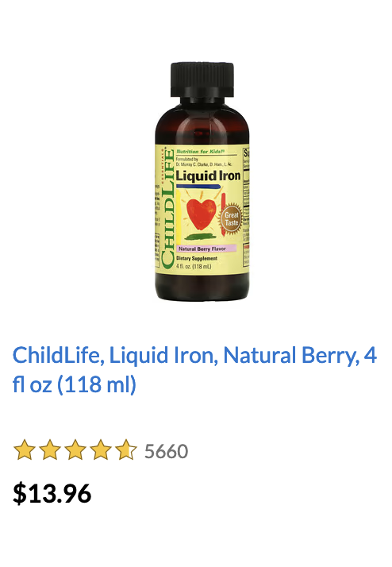Image resolution: width=392 pixels, height=567 pixels.
Task: Open the ChildLife Liquid Iron product title link
Action: coord(194,369)
